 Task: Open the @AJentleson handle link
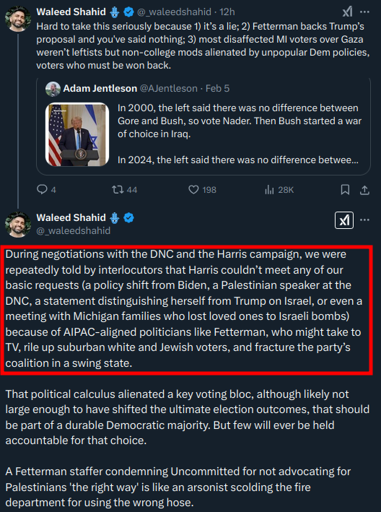tap(168, 88)
